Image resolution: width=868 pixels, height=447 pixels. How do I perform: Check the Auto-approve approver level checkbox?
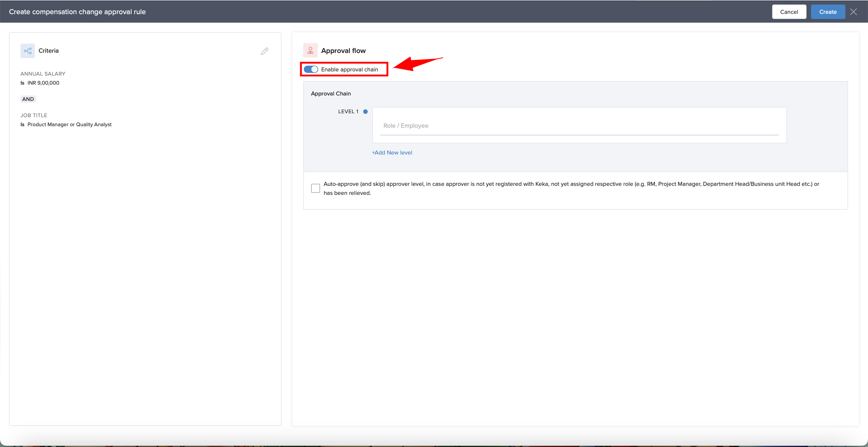[x=315, y=188]
